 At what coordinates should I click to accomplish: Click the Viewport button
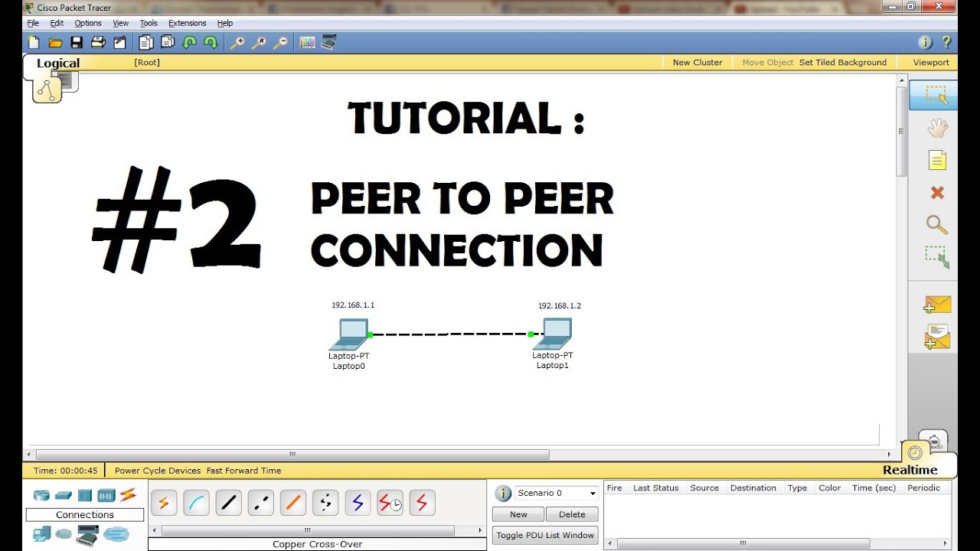[x=931, y=63]
